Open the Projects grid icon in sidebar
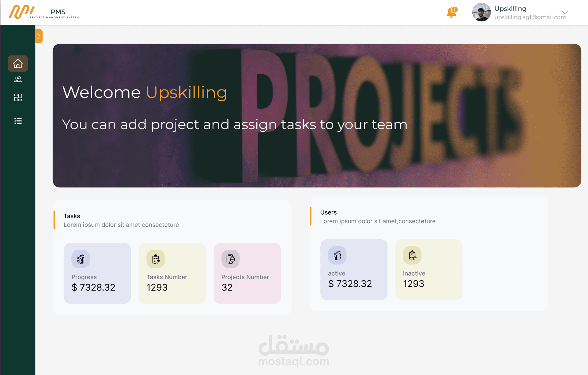Screen dimensions: 588x375 [x=18, y=97]
